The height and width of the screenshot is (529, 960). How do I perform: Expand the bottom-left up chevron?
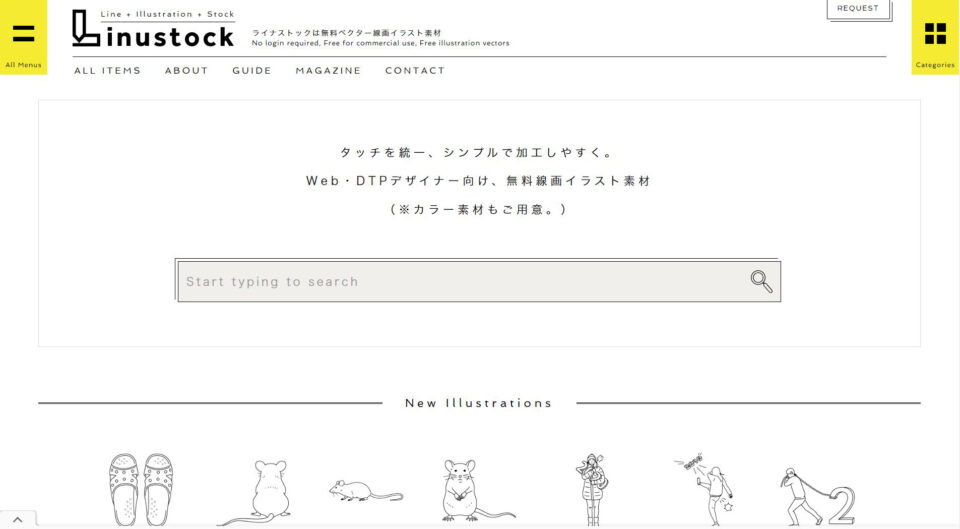tap(18, 519)
